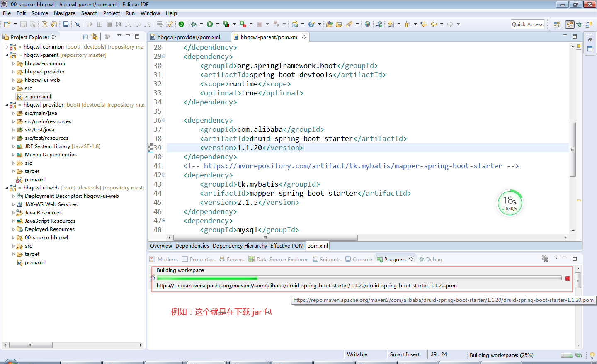The width and height of the screenshot is (597, 364).
Task: Collapse the hbqcwl-provider project node
Action: tap(7, 105)
